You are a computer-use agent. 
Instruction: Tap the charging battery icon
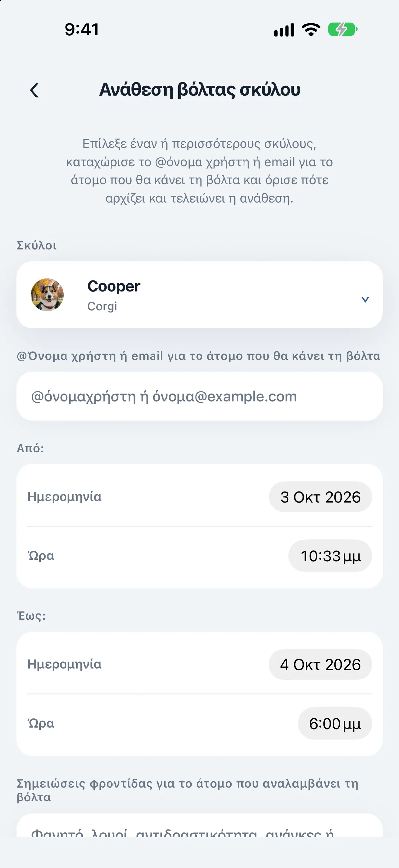(343, 29)
